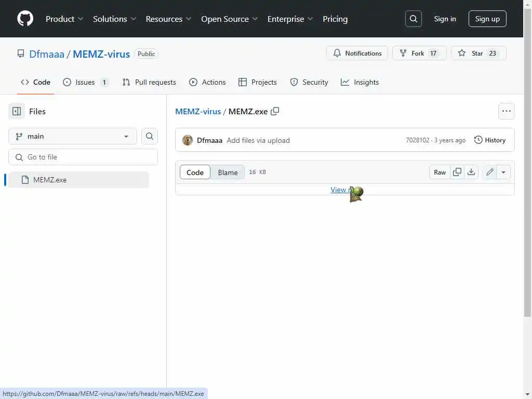The height and width of the screenshot is (399, 532).
Task: Focus the Go to file field
Action: (x=83, y=157)
